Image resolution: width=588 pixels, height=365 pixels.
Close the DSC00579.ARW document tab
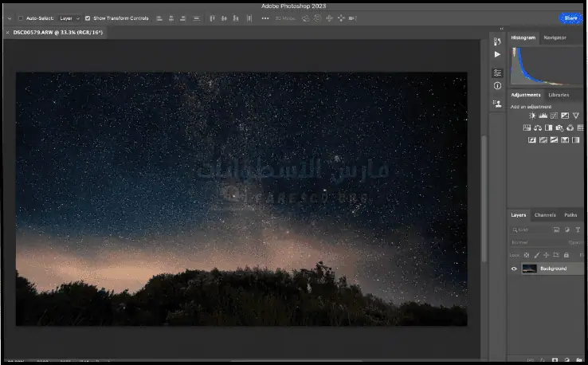point(8,33)
